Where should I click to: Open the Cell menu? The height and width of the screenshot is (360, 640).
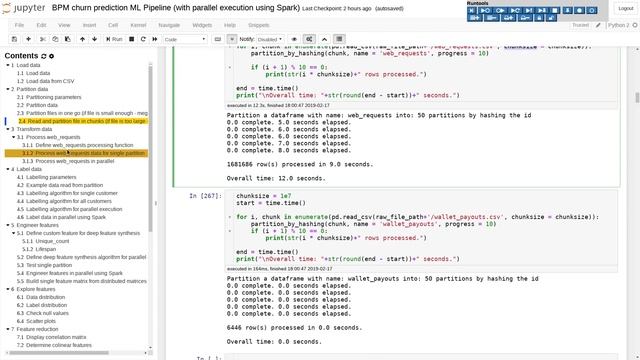pyautogui.click(x=113, y=25)
